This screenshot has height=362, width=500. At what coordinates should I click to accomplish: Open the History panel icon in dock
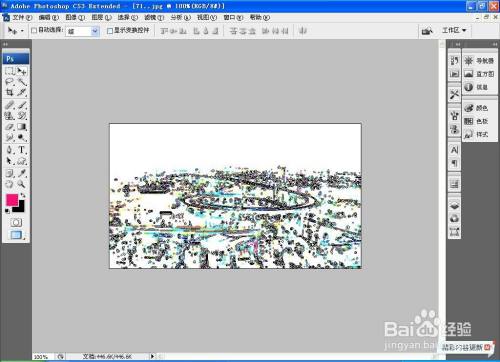454,61
